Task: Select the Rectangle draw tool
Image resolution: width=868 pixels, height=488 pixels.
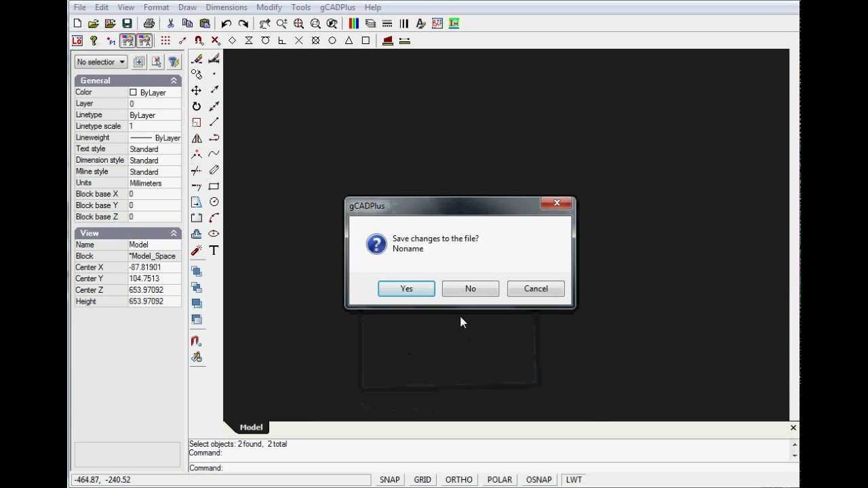Action: [x=214, y=186]
